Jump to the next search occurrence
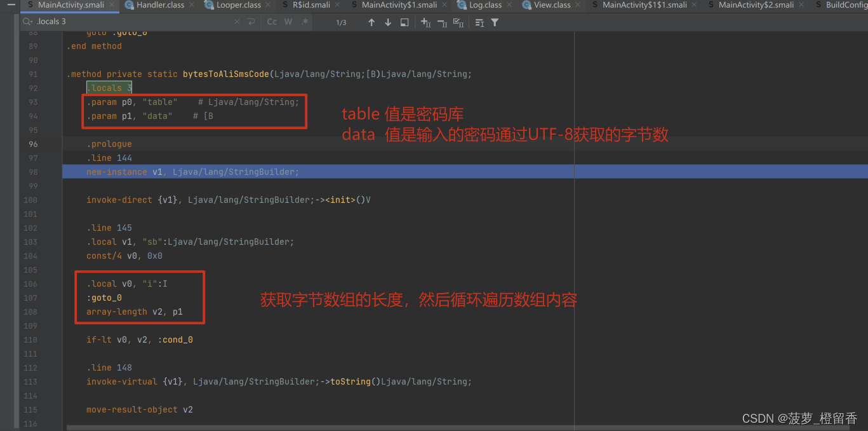The width and height of the screenshot is (868, 431). [x=388, y=22]
